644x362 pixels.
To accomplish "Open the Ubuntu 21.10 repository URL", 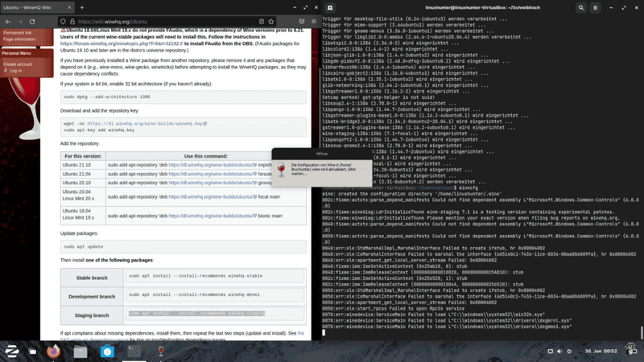I will [211, 165].
